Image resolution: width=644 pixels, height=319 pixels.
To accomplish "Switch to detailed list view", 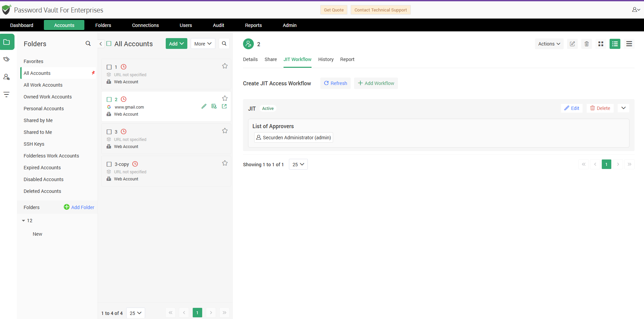I will (615, 44).
